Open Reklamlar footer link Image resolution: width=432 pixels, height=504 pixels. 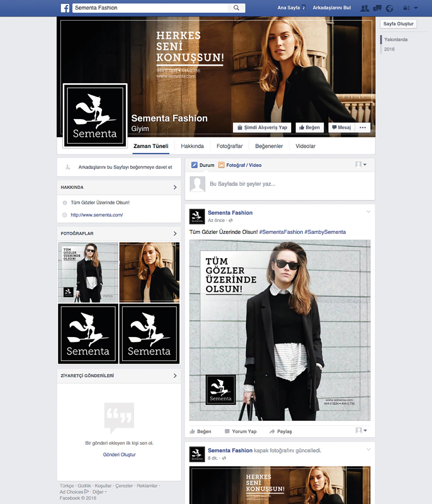click(x=147, y=486)
